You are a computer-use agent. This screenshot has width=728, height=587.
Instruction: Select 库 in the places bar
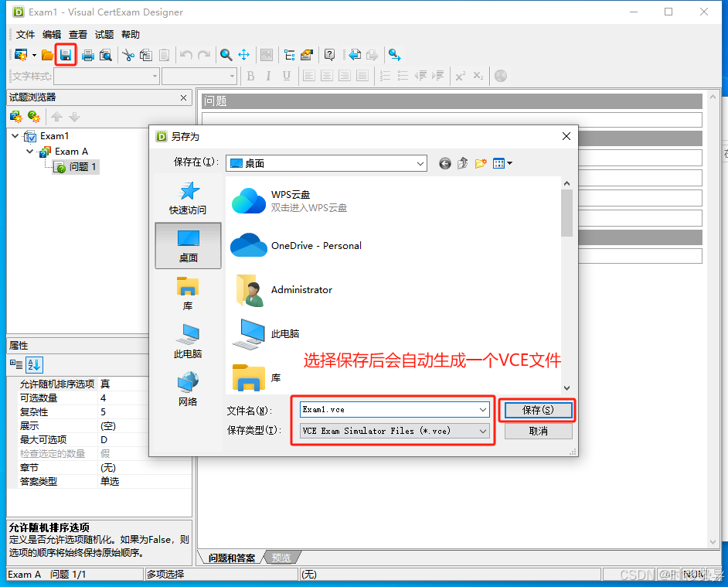pyautogui.click(x=188, y=294)
